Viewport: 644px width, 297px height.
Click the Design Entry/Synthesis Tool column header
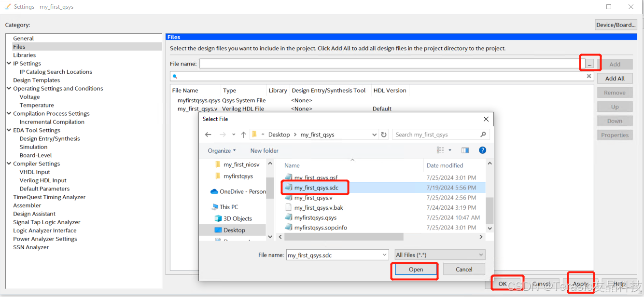point(329,90)
